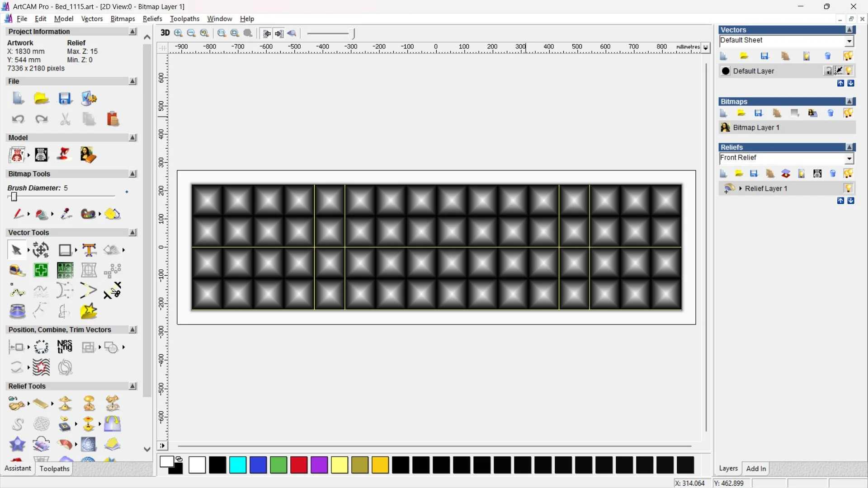Toggle visibility bulb of Relief Layer 1
Screen dimensions: 868x488
point(849,188)
